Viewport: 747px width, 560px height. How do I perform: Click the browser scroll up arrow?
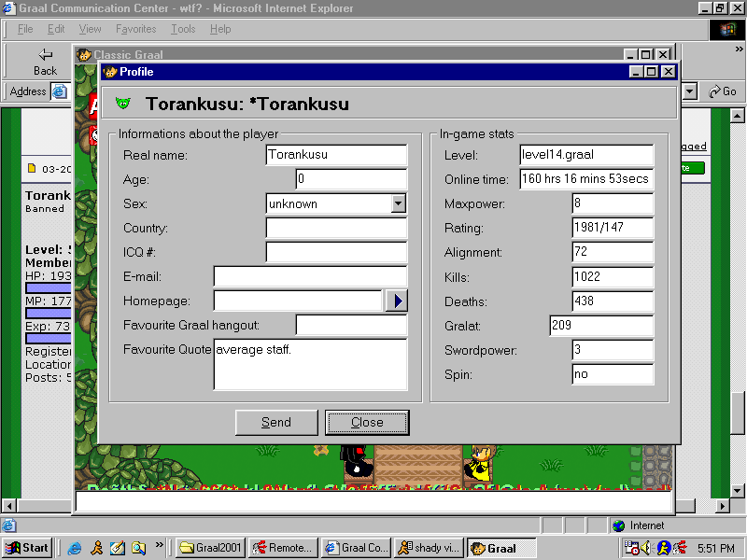[737, 116]
